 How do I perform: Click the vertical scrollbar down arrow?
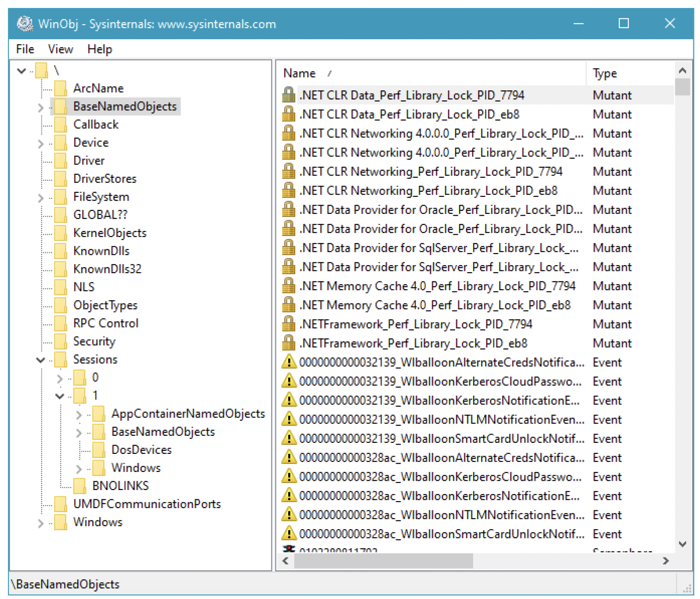click(x=682, y=544)
